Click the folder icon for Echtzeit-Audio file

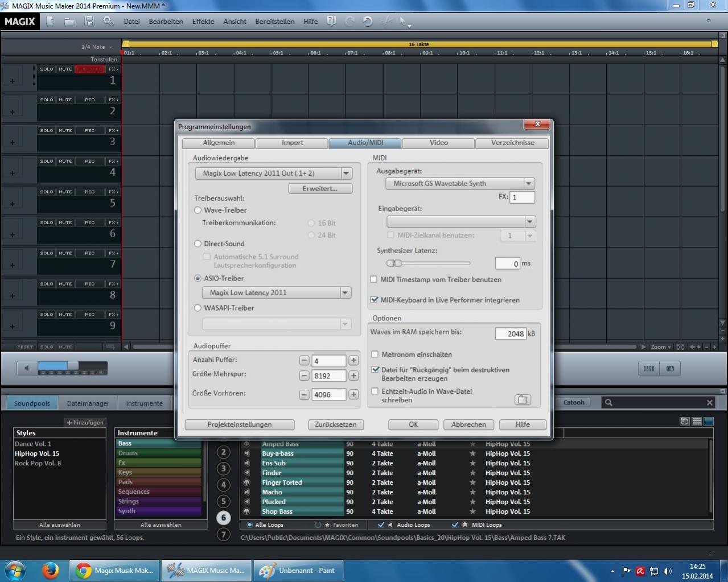(523, 399)
